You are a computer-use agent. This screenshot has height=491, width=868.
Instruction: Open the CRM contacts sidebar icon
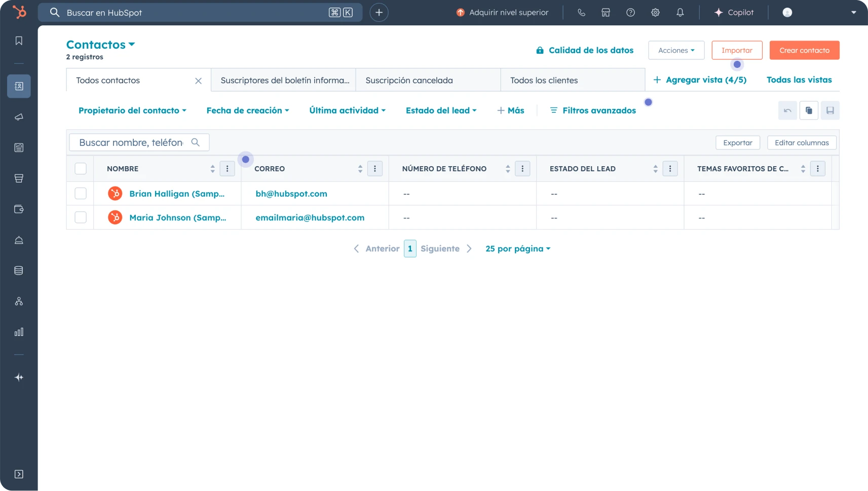point(19,86)
